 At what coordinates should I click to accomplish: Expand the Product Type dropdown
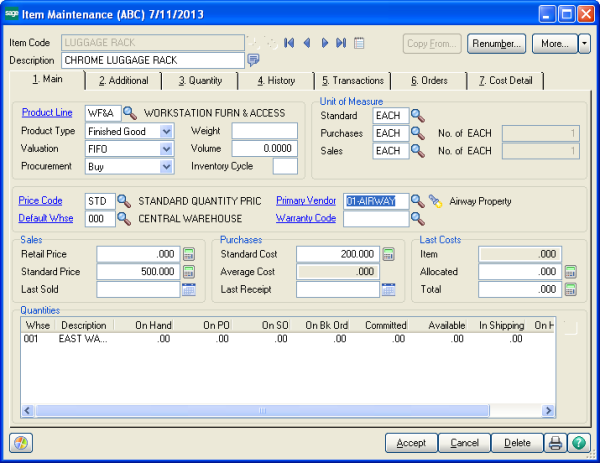click(166, 131)
